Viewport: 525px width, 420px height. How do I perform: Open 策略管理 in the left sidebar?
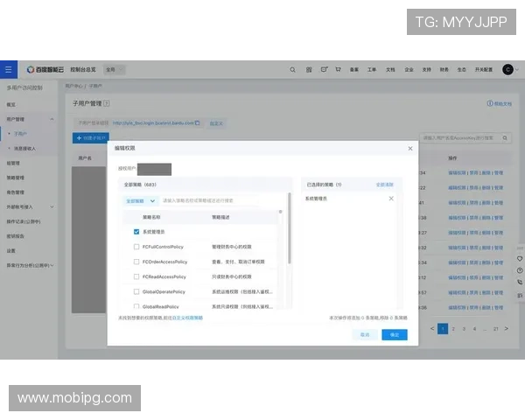click(16, 178)
